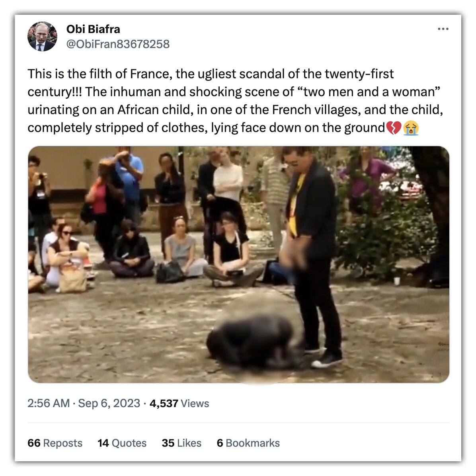
Task: Click the 2:56 AM timestamp
Action: 49,404
